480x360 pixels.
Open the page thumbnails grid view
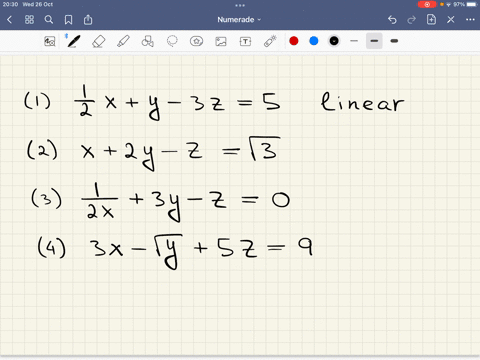pos(29,20)
